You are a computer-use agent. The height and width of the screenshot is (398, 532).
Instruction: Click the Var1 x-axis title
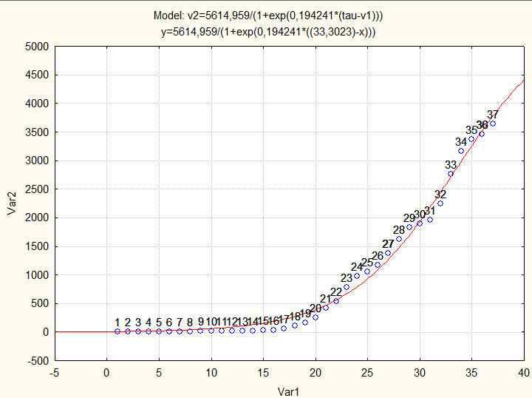[289, 390]
